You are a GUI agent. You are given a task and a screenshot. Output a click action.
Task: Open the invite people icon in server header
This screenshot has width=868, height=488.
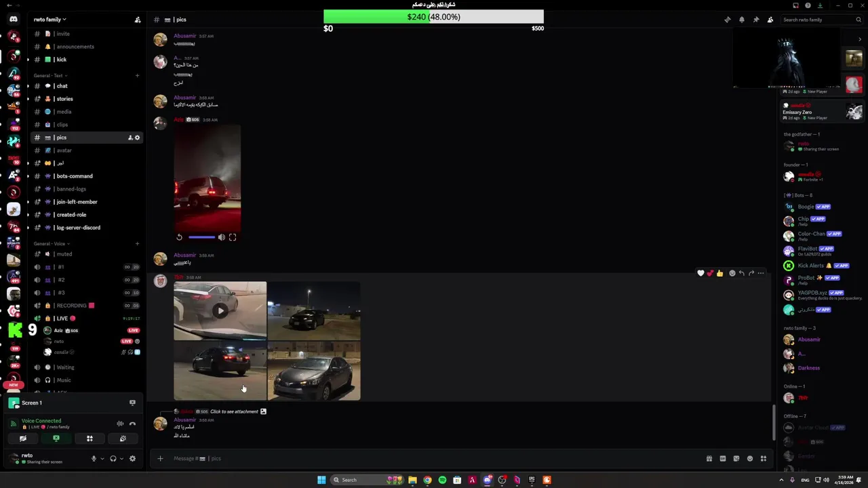click(138, 20)
